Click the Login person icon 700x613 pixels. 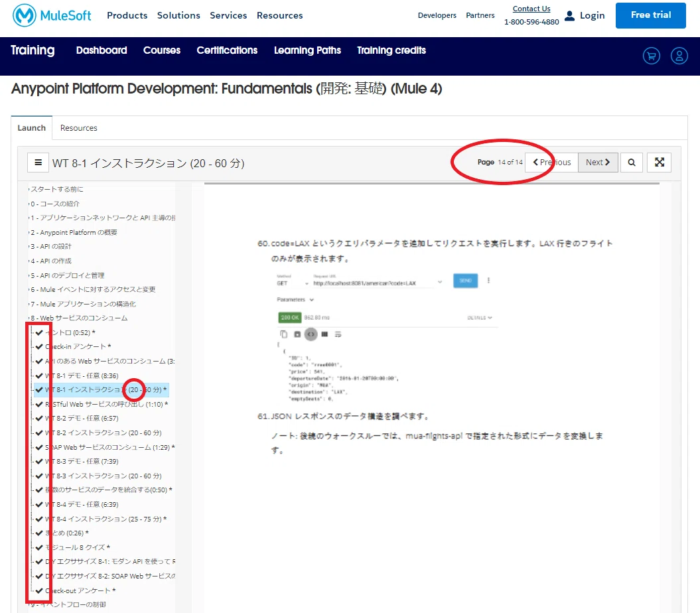tap(570, 16)
